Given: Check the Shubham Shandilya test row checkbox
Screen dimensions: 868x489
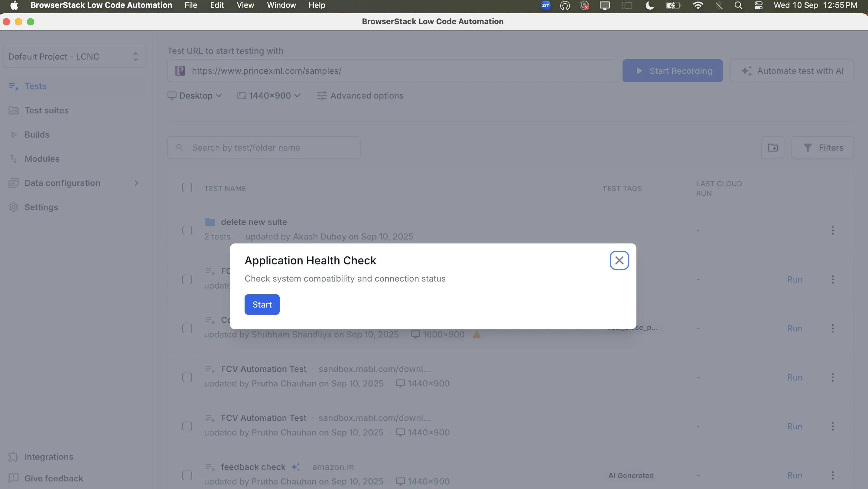Looking at the screenshot, I should [187, 329].
